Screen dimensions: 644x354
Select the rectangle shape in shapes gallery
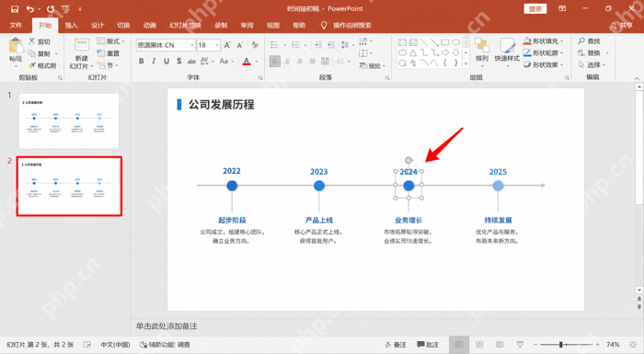444,42
